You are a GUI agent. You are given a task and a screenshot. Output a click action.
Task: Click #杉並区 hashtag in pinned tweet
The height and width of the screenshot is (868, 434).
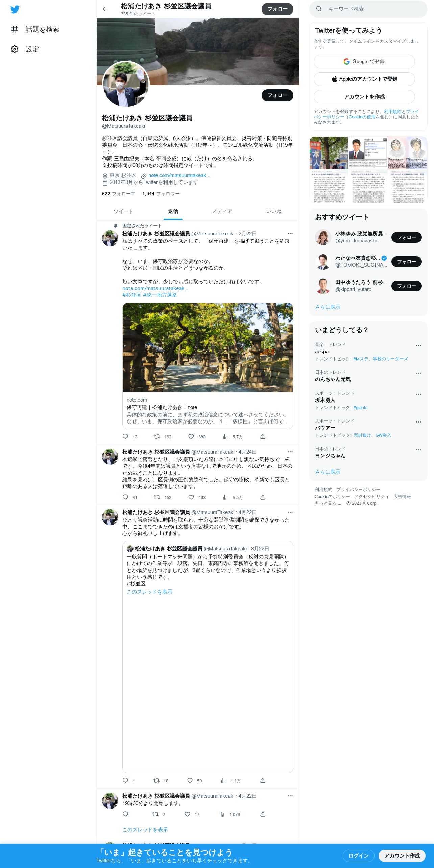click(x=131, y=295)
